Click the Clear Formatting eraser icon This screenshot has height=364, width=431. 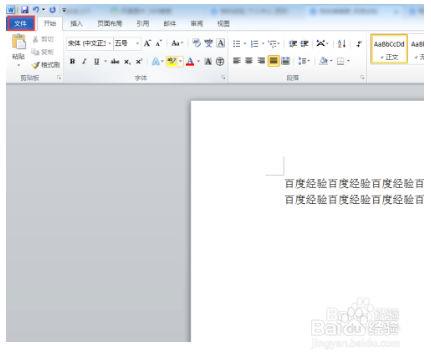[197, 43]
